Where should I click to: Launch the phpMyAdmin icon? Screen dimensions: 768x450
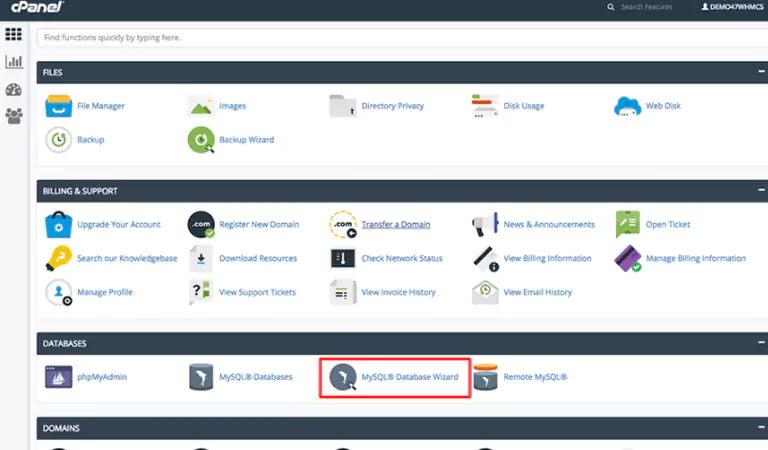point(58,377)
